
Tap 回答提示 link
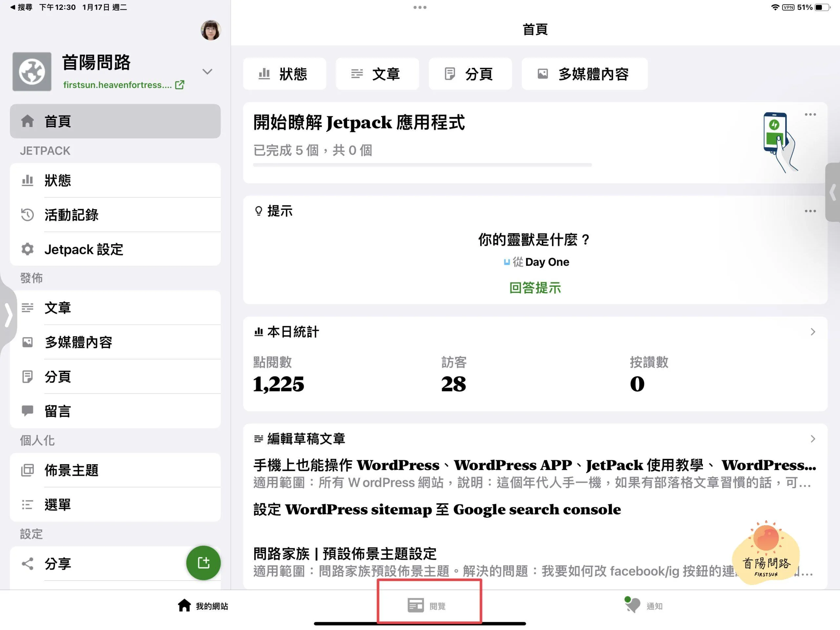[x=535, y=288]
